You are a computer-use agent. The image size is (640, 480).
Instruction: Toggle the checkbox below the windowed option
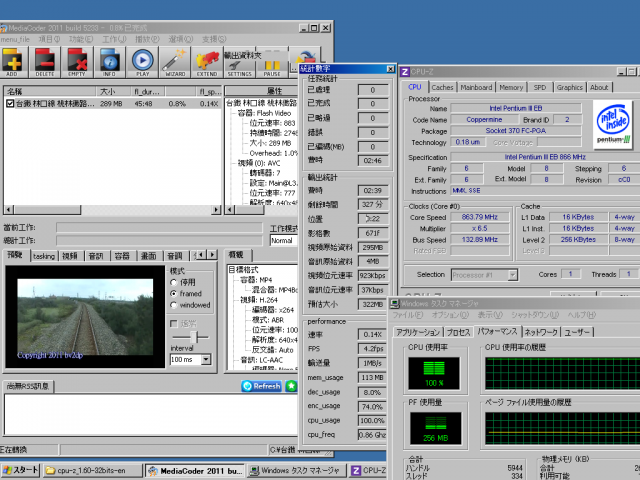click(173, 324)
